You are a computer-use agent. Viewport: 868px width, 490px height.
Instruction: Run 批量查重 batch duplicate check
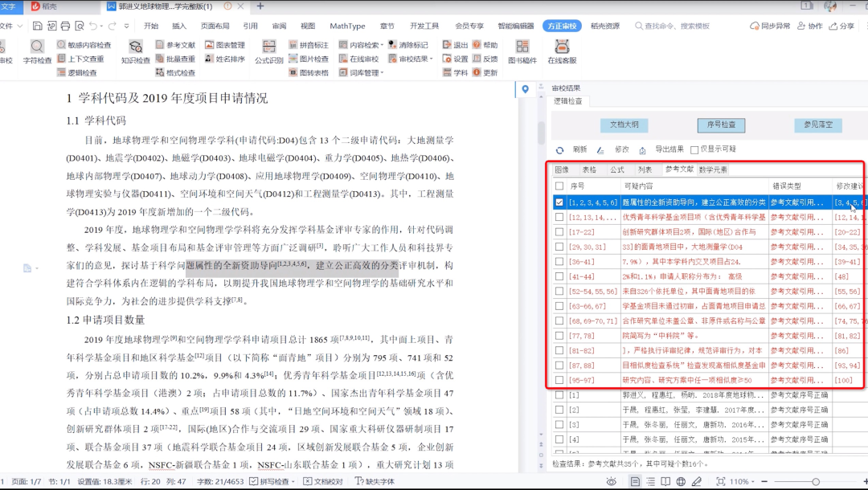point(175,59)
